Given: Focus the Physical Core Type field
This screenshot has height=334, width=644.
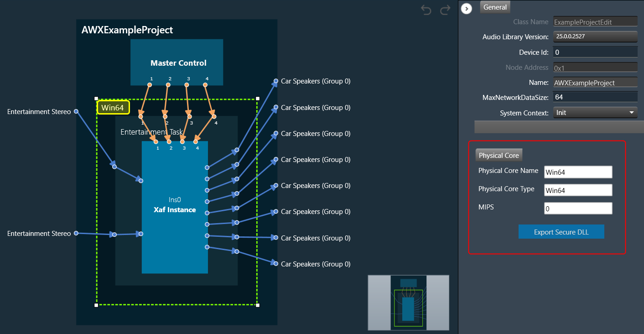Looking at the screenshot, I should (x=578, y=190).
